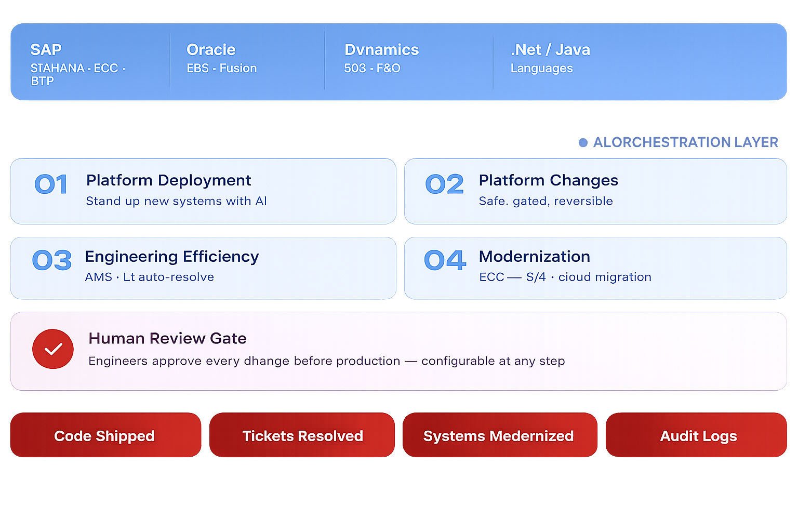Select the Engineering Efficiency card title
This screenshot has width=798, height=532.
(x=172, y=257)
